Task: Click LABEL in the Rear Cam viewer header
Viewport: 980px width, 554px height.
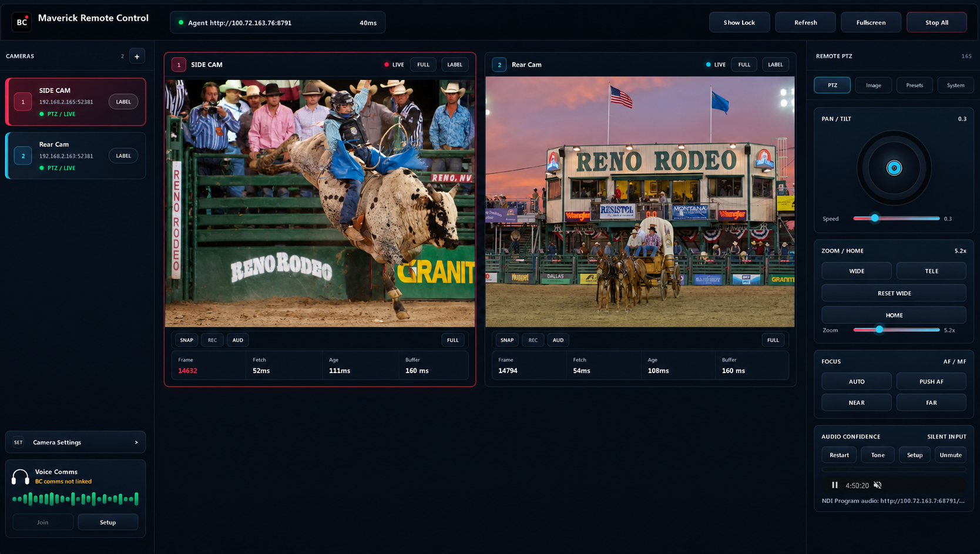Action: pos(776,65)
